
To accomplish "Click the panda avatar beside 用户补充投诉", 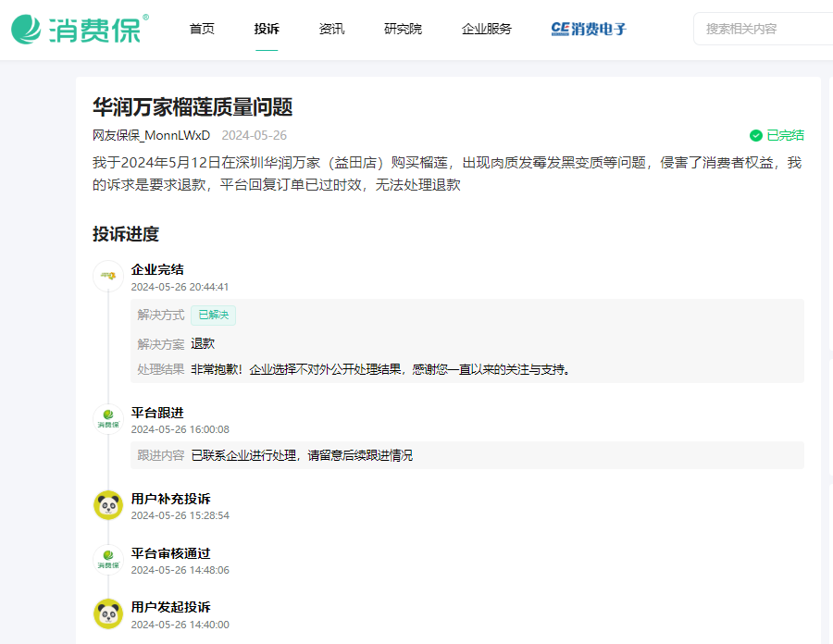I will (x=108, y=502).
